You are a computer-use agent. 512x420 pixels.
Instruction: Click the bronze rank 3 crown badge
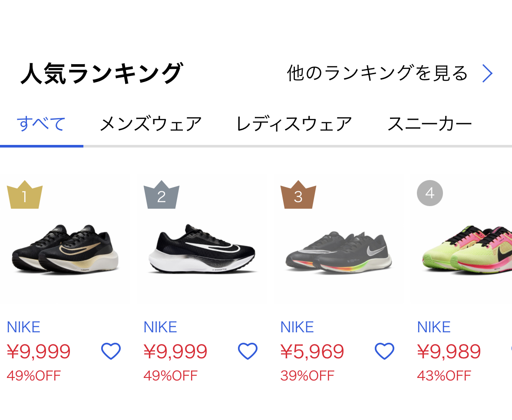[298, 195]
